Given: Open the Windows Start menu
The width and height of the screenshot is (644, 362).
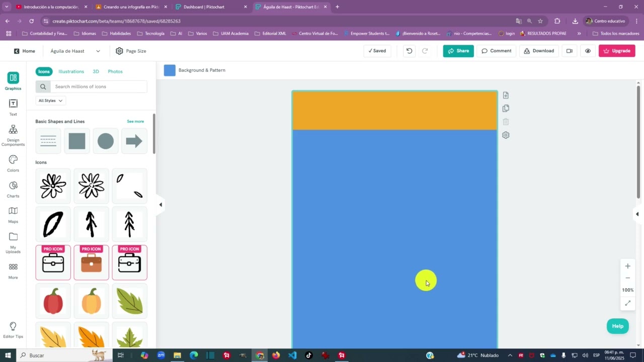Looking at the screenshot, I should pyautogui.click(x=8, y=355).
